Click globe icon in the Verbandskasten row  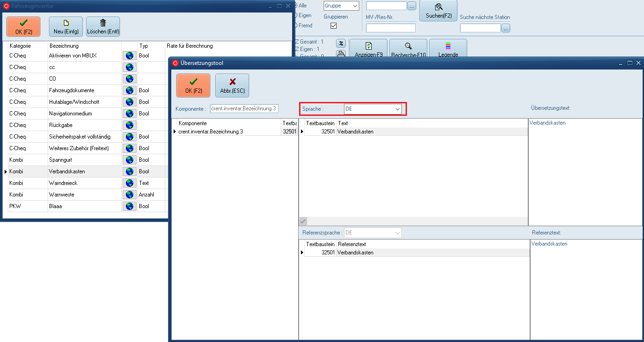click(x=129, y=171)
